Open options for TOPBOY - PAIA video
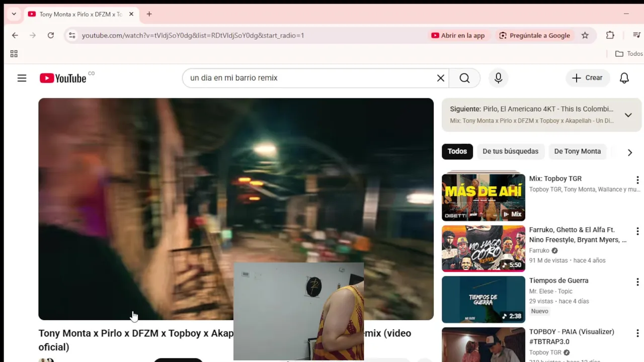Viewport: 644px width, 362px height. 637,333
